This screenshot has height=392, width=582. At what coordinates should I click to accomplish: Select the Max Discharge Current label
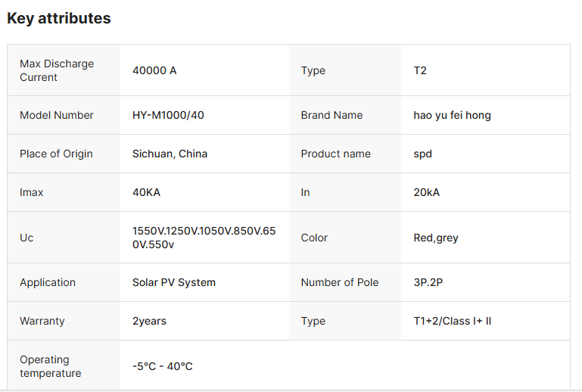pos(57,70)
